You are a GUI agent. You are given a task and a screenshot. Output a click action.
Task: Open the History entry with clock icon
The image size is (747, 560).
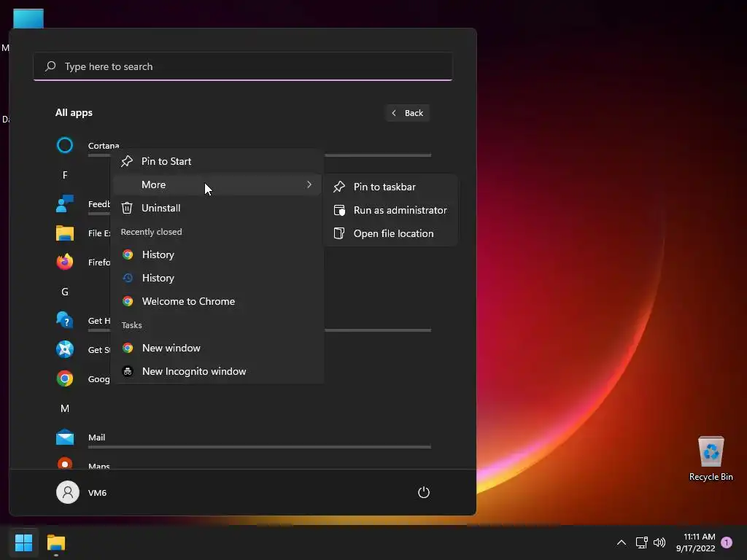pyautogui.click(x=217, y=278)
